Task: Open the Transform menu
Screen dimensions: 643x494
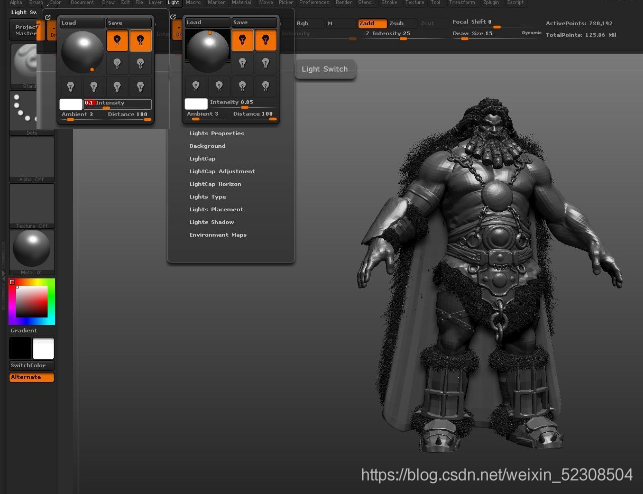Action: 462,2
